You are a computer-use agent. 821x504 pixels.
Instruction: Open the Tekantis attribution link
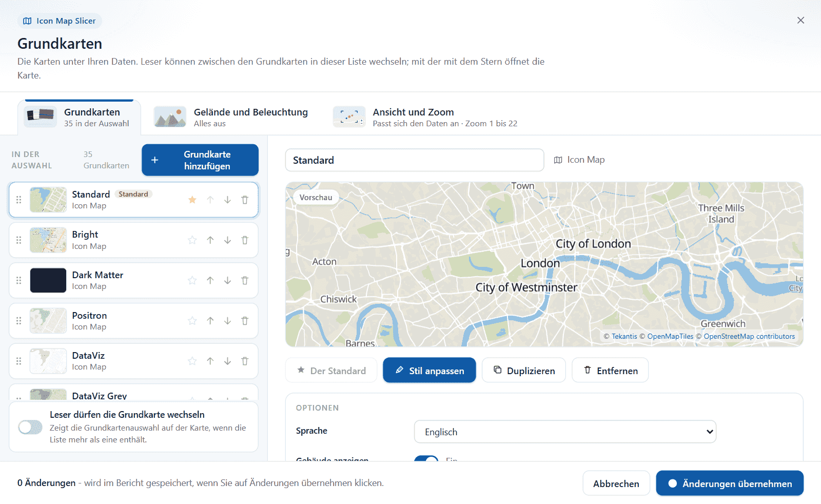pos(624,337)
